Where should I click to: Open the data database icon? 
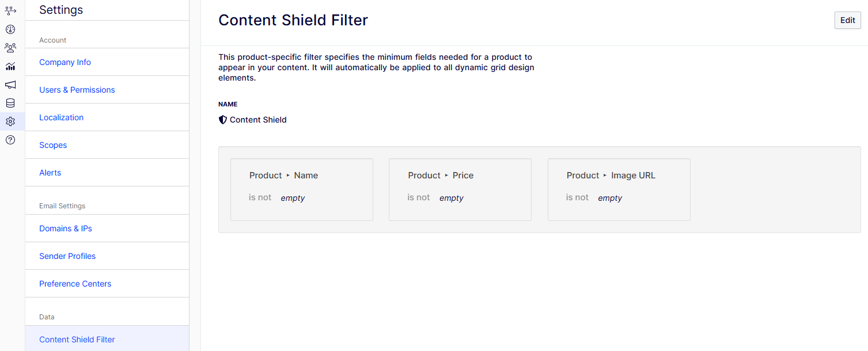pyautogui.click(x=10, y=103)
